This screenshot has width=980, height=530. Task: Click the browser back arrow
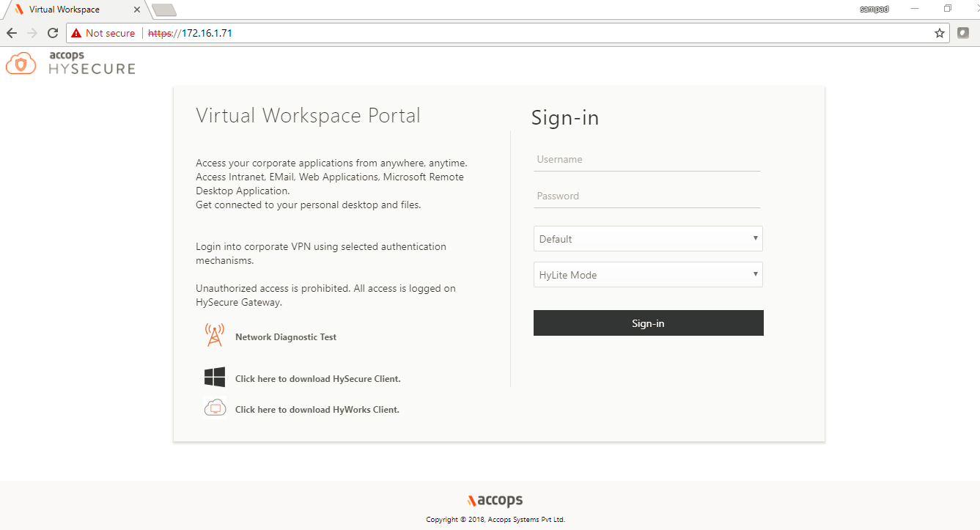[x=12, y=33]
